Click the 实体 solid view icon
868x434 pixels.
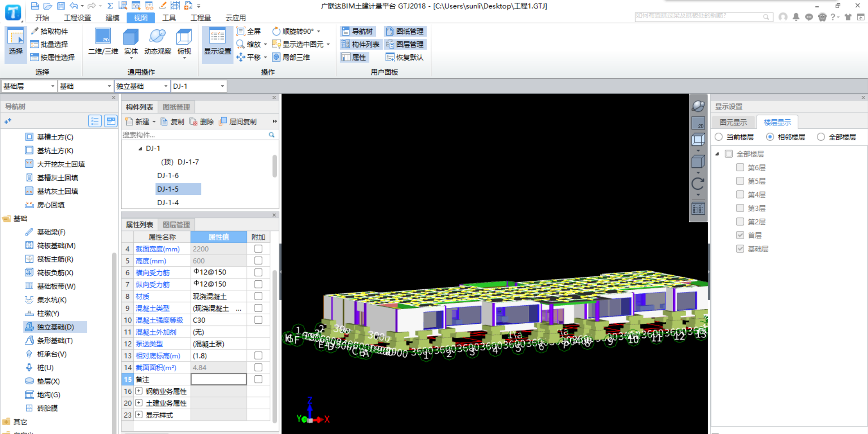(131, 42)
